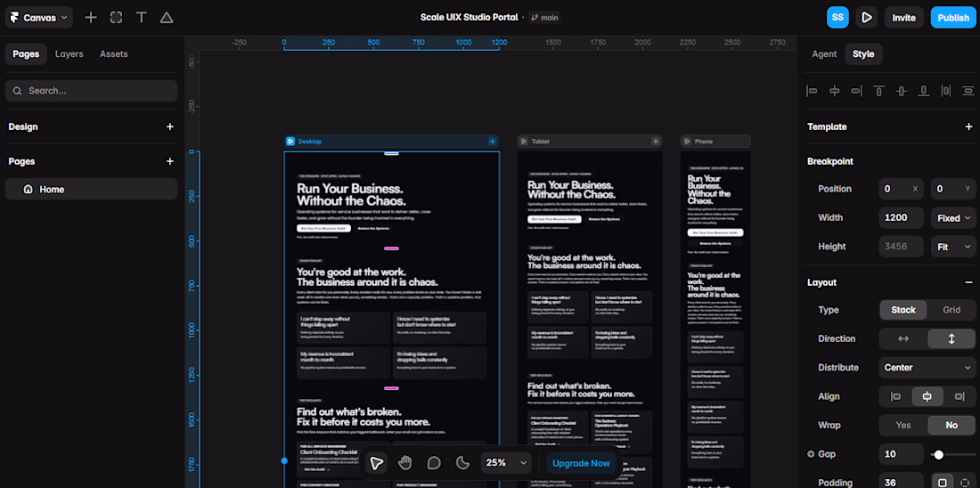Add a new Design page with plus
This screenshot has width=980, height=488.
click(x=169, y=126)
